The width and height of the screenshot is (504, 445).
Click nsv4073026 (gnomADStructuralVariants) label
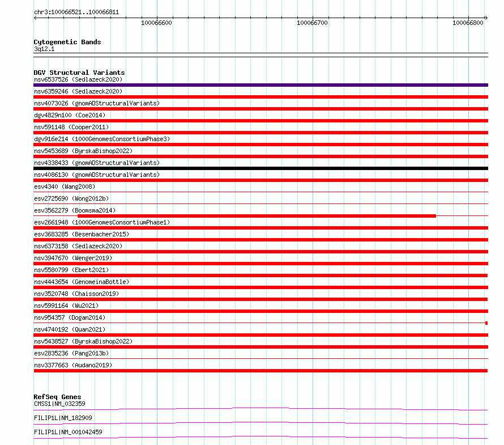pos(97,103)
